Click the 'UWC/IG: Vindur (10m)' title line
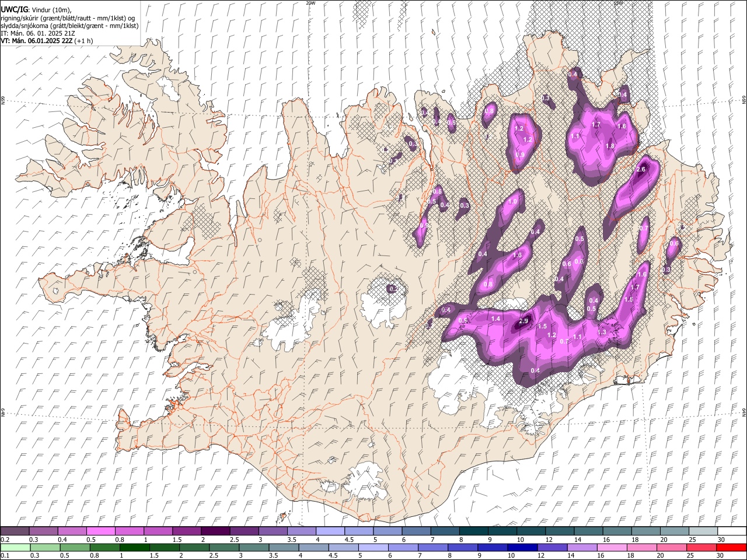This screenshot has height=560, width=747. [36, 9]
